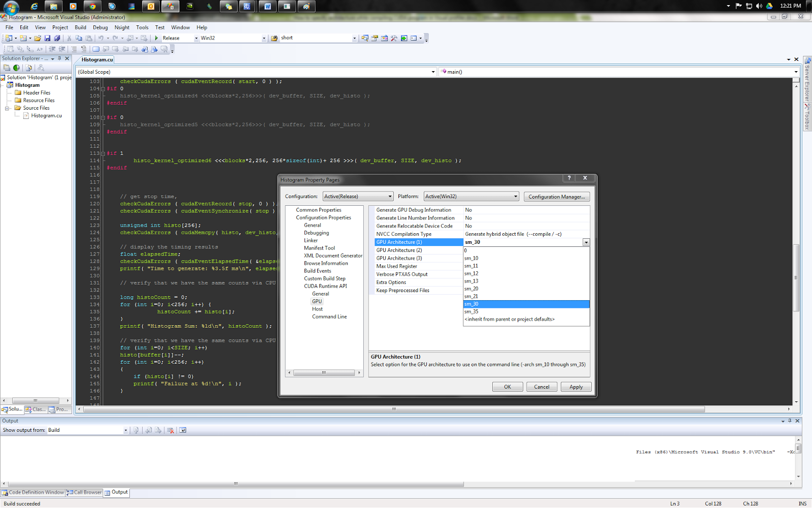Click the Apply button

click(x=576, y=387)
